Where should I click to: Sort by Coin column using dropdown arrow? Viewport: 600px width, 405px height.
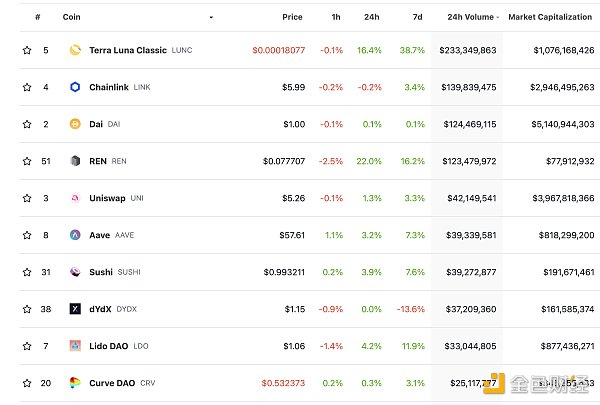[x=211, y=17]
